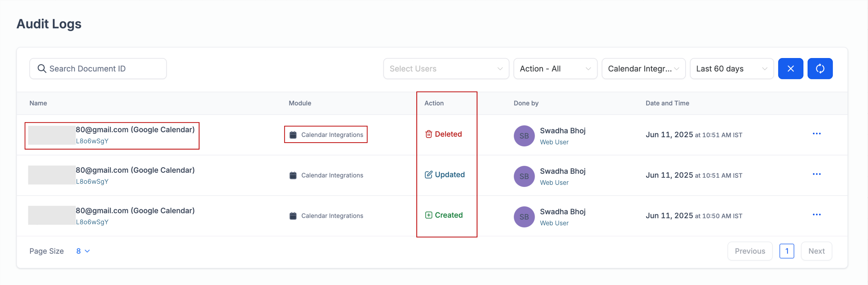Screen dimensions: 868x285
Task: Click the Google Calendar name in the Updated row
Action: 135,170
